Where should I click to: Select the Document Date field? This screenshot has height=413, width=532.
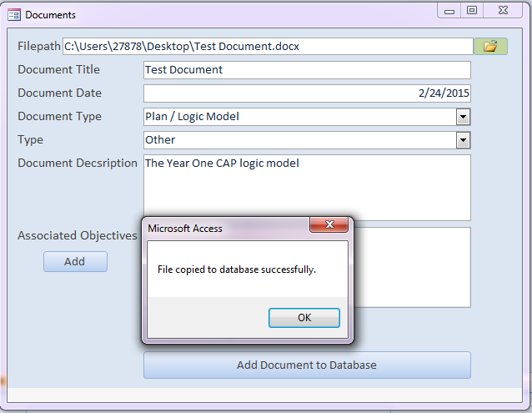(307, 93)
